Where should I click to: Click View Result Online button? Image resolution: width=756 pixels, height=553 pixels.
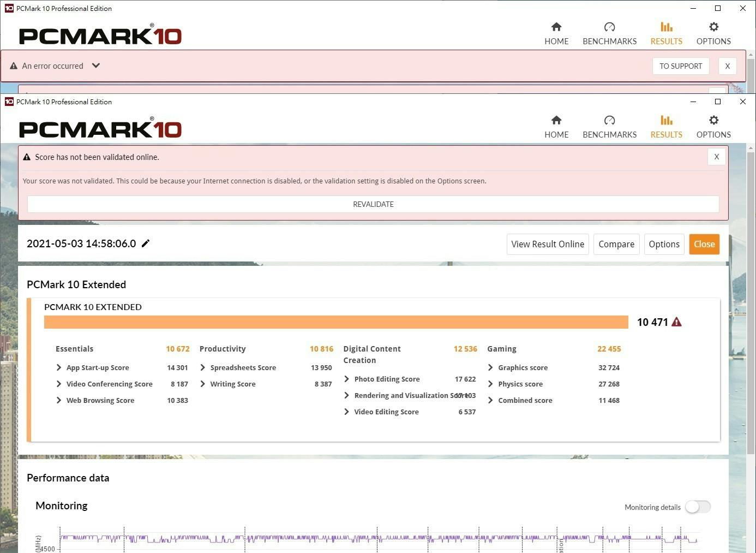tap(548, 244)
